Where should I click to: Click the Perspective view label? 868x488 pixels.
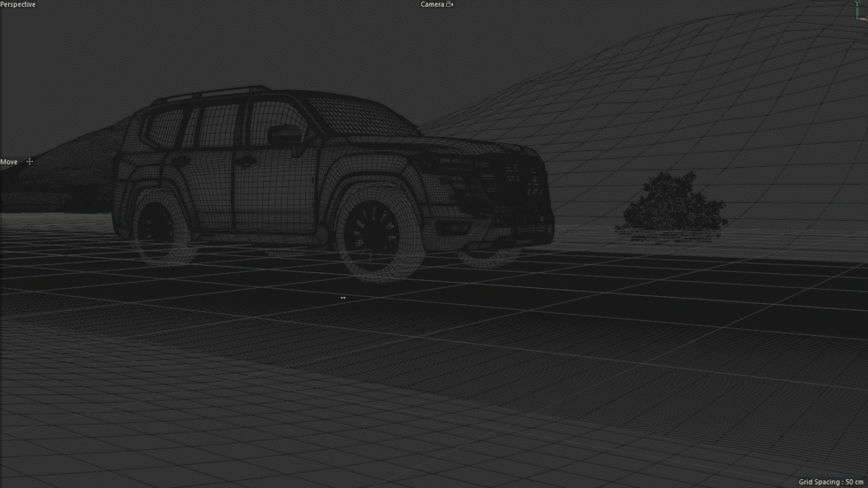pos(18,4)
